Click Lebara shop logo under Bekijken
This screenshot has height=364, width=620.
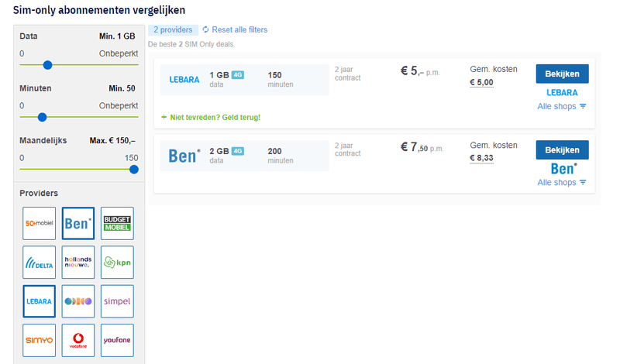click(x=562, y=93)
